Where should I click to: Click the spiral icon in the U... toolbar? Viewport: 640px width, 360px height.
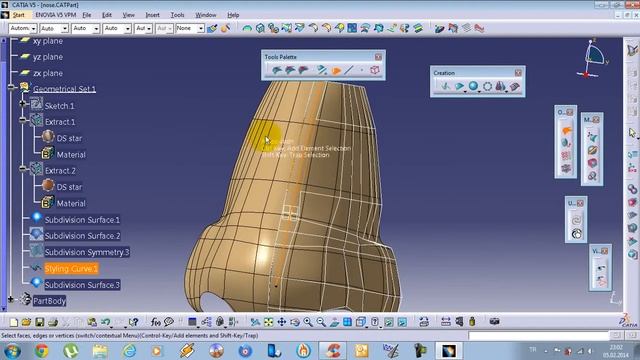pyautogui.click(x=576, y=220)
